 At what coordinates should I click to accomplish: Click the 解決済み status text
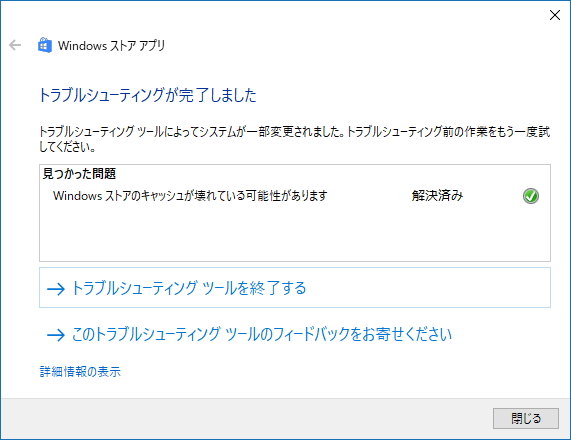coord(437,196)
